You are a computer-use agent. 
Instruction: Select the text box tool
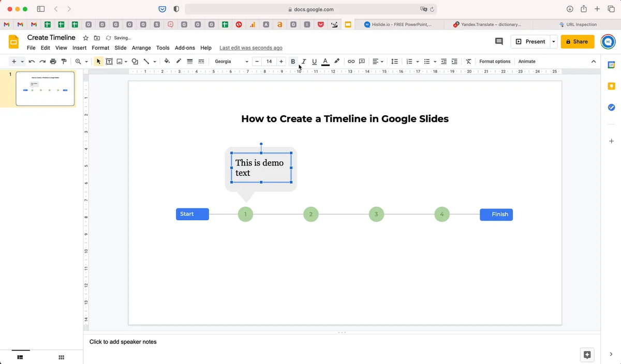(x=109, y=62)
